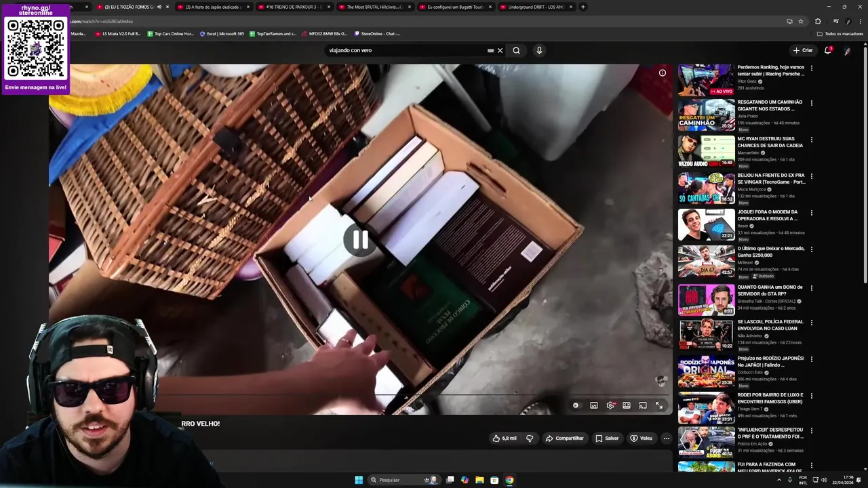The image size is (868, 488).
Task: Open 'StereOnline - Chat' bookmark
Action: (x=376, y=33)
